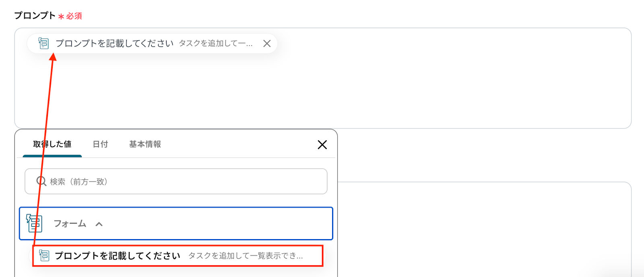Click the lower text area behind the panel
The height and width of the screenshot is (277, 644).
click(483, 230)
